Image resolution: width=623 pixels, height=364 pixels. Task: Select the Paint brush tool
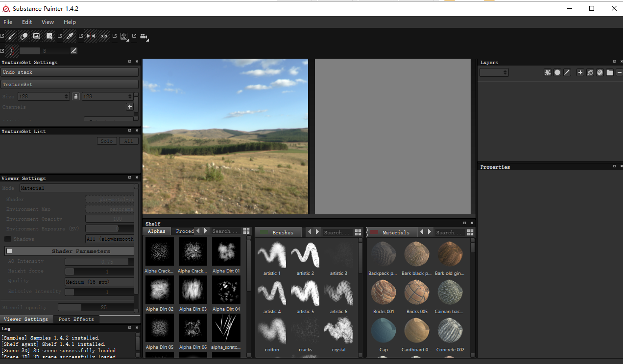(11, 36)
